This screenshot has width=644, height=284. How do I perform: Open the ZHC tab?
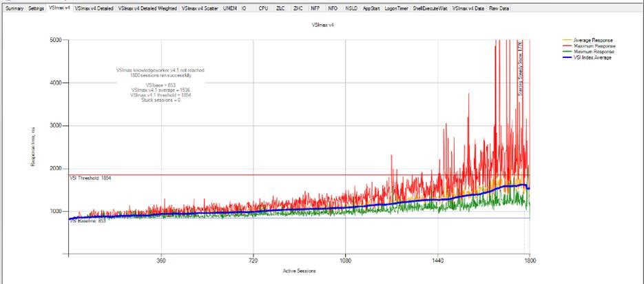(x=298, y=8)
